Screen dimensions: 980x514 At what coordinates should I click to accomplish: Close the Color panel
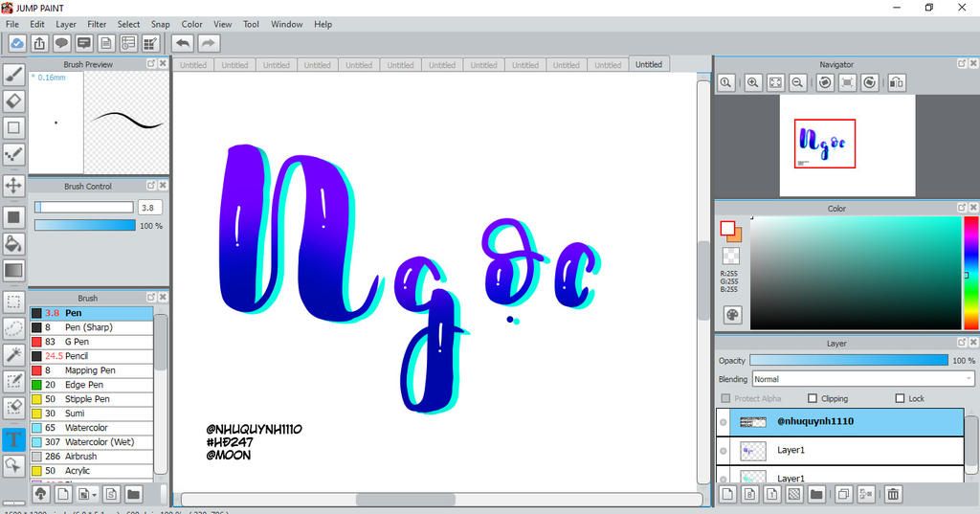973,208
